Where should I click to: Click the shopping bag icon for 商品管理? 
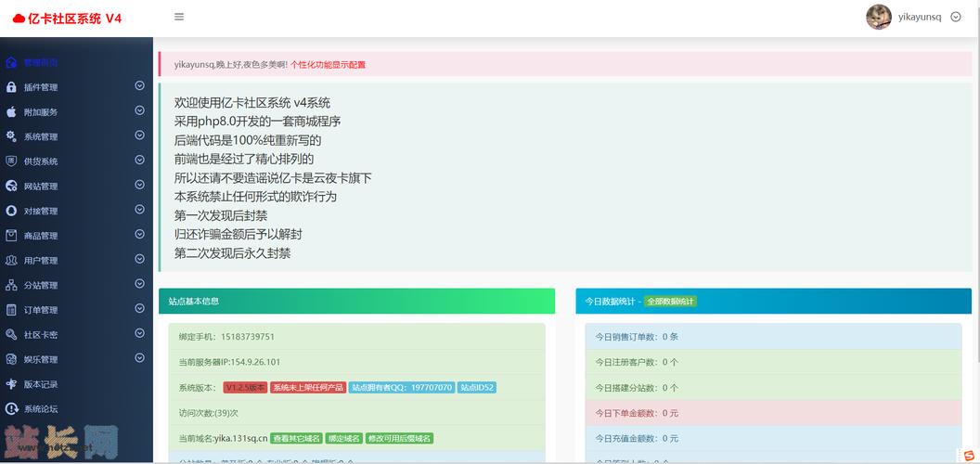coord(10,236)
